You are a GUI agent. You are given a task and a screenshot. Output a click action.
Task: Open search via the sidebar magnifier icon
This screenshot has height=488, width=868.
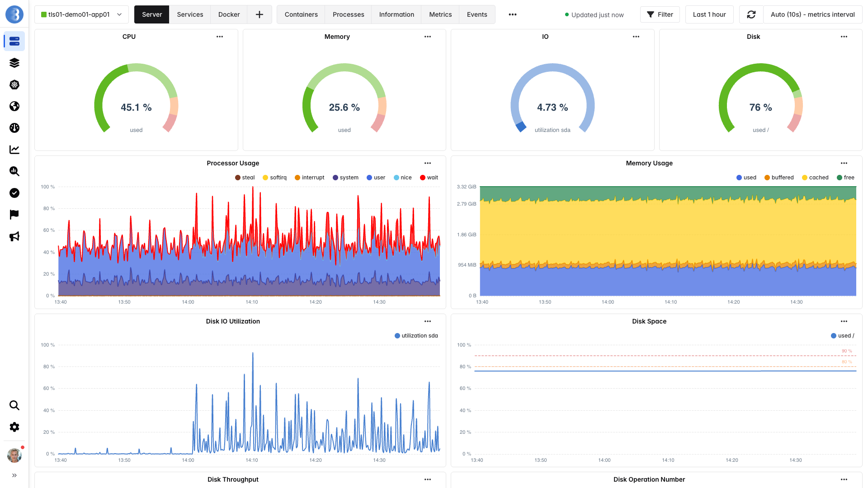[14, 405]
